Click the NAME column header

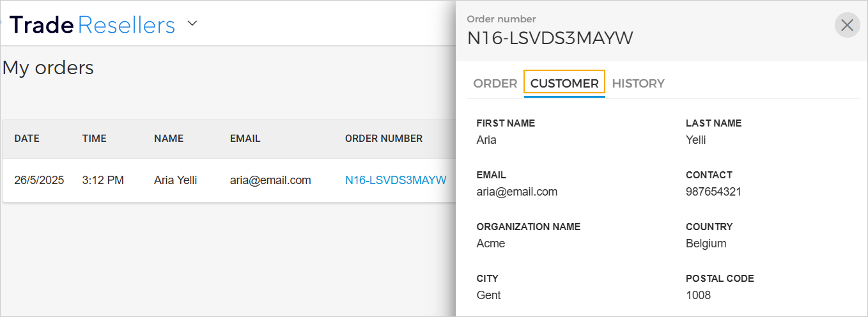169,138
